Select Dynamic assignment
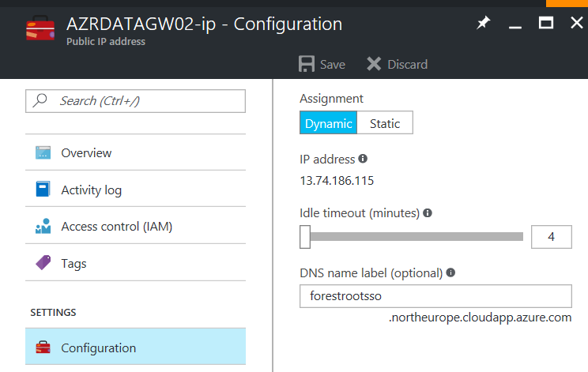 click(328, 123)
